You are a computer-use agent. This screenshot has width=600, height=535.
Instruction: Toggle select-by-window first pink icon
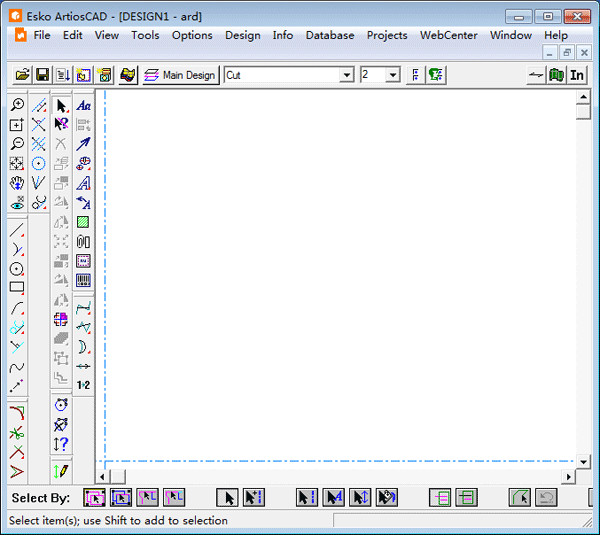click(x=94, y=497)
